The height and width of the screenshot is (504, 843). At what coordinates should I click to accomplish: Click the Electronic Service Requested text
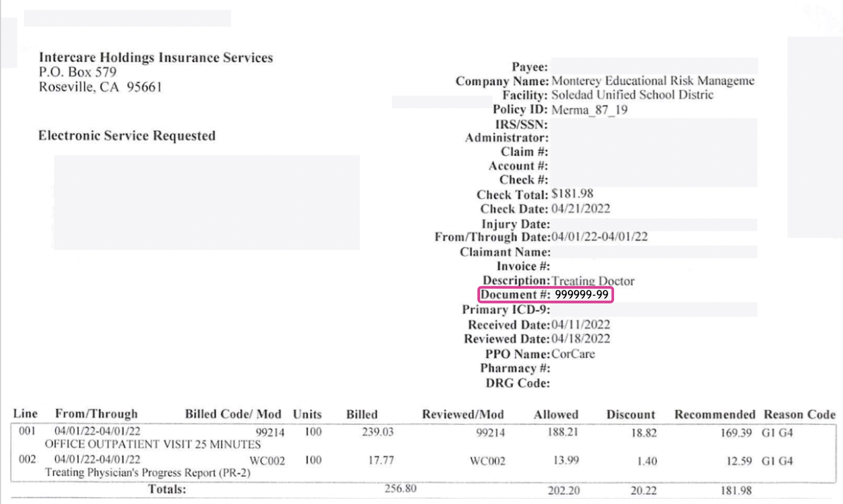(x=127, y=135)
